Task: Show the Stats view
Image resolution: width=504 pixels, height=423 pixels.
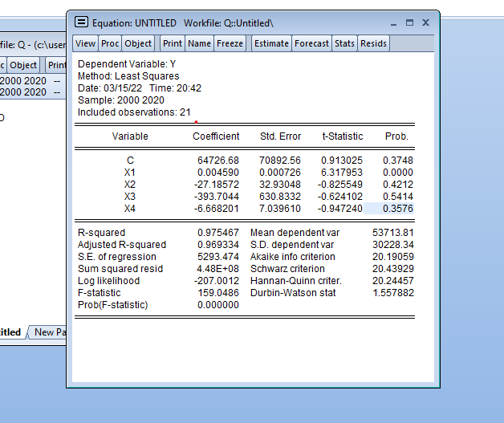Action: tap(344, 43)
